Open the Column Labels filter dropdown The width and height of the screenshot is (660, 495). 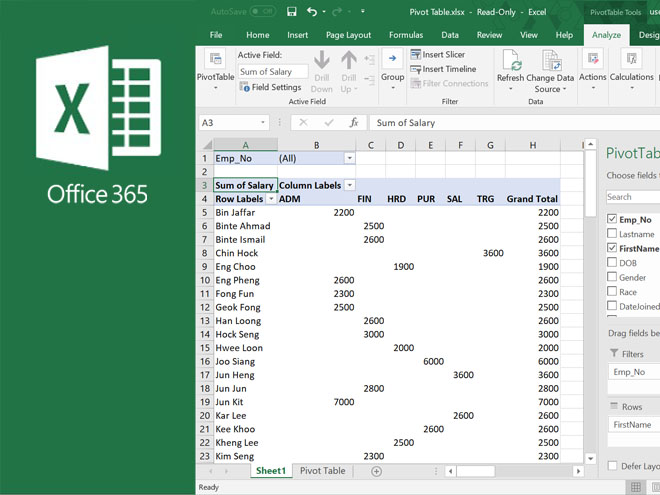pos(349,185)
